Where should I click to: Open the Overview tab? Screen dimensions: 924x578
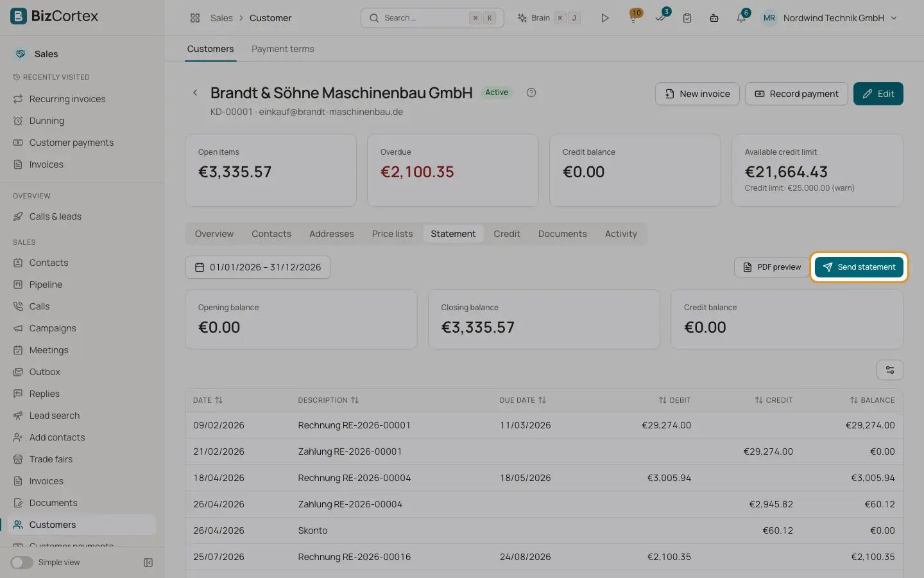point(214,234)
